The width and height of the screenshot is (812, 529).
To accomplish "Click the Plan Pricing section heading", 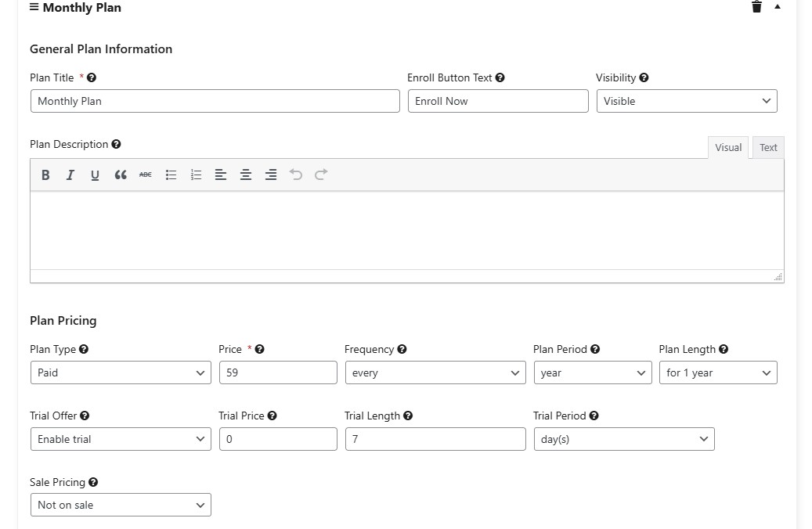I will click(x=63, y=321).
